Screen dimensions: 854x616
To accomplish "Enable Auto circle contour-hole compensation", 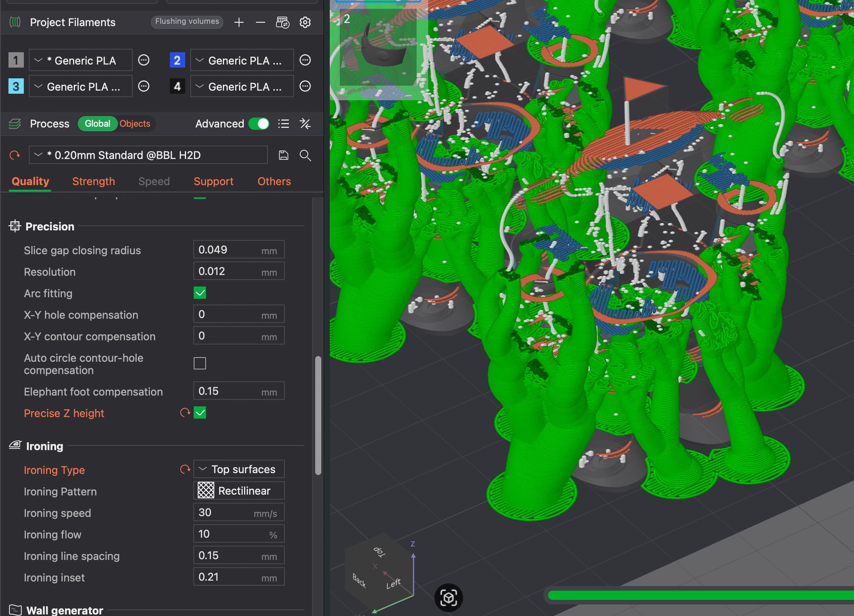I will click(x=200, y=364).
